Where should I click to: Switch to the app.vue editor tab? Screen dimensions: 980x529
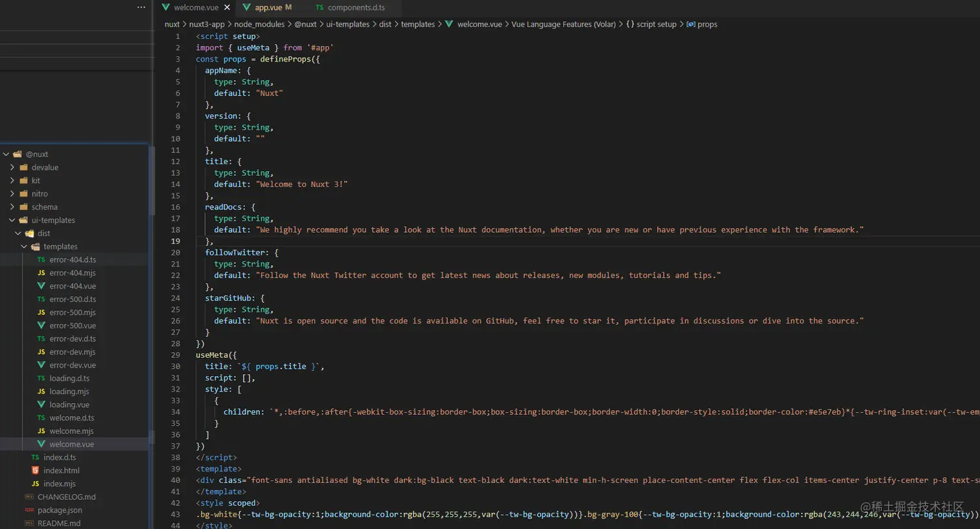267,8
